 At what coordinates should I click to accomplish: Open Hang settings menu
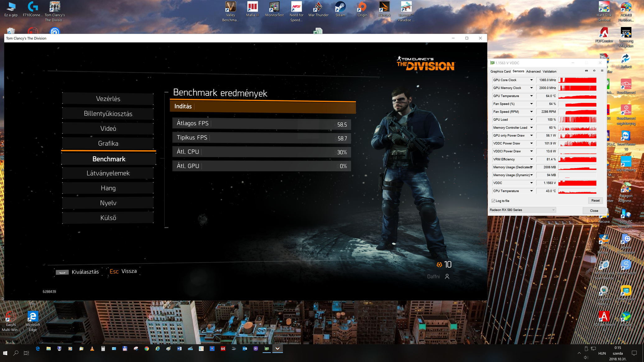click(108, 188)
